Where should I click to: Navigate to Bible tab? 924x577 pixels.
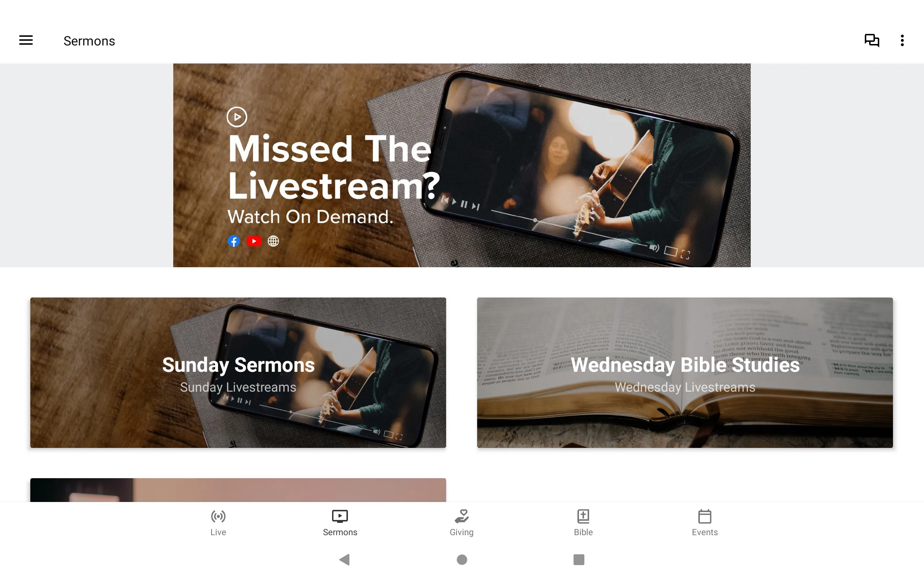(x=583, y=523)
